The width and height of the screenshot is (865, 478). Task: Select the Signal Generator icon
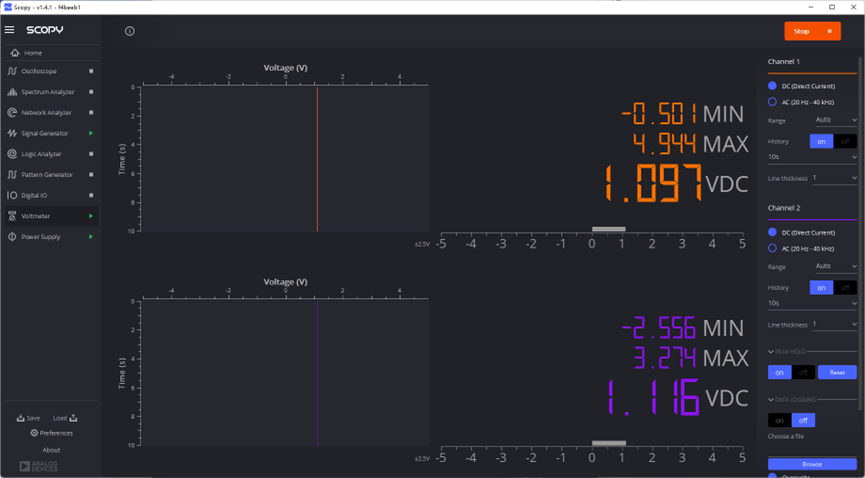[x=12, y=133]
